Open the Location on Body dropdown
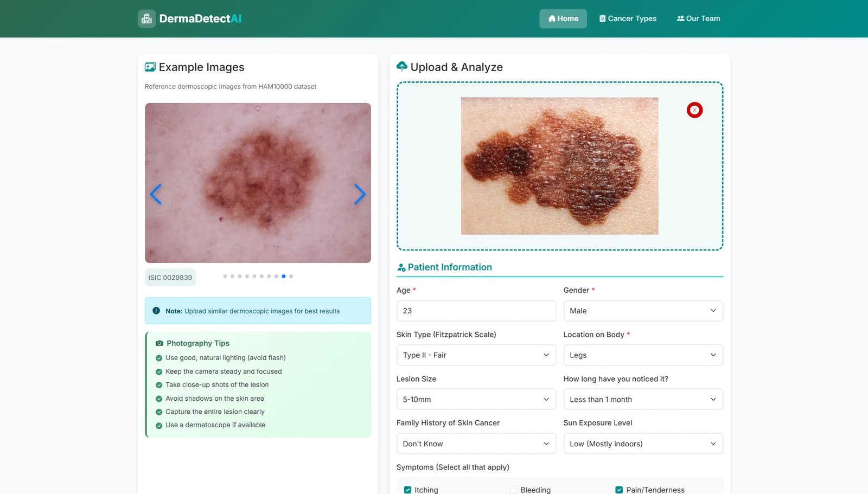Image resolution: width=868 pixels, height=494 pixels. pos(643,355)
